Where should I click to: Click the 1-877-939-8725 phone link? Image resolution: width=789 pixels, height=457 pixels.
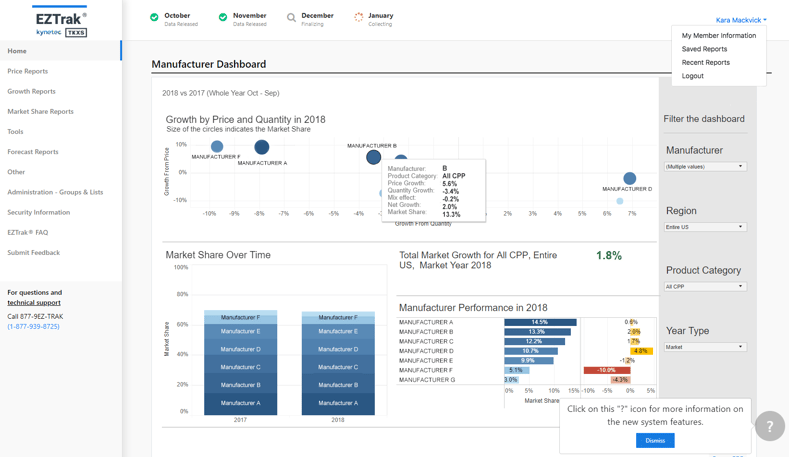click(x=33, y=327)
